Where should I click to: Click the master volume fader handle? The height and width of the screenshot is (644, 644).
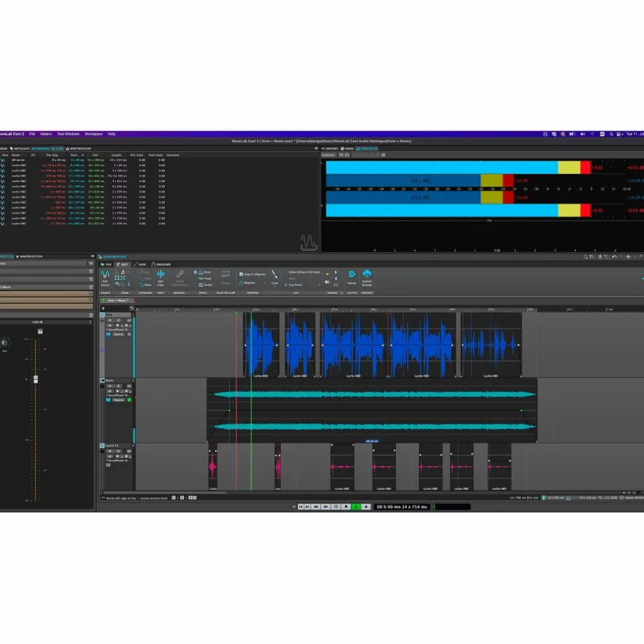(x=36, y=380)
